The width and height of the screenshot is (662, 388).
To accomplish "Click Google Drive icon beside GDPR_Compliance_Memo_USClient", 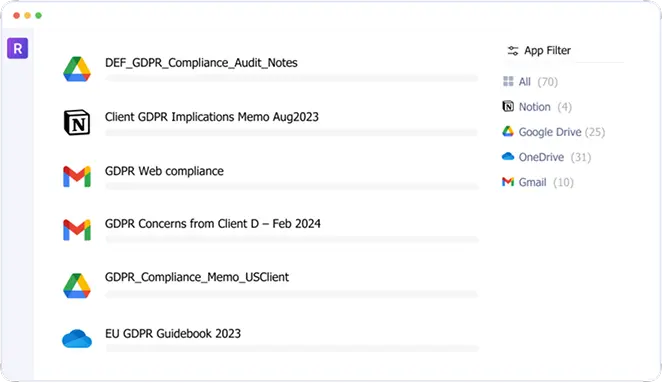I will pyautogui.click(x=77, y=285).
